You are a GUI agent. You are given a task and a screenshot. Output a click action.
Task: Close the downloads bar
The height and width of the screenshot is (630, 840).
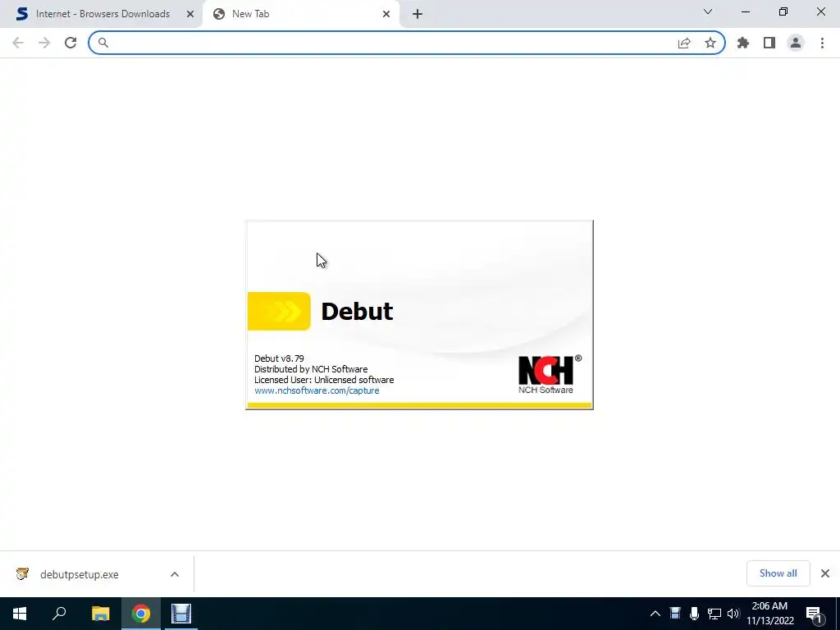click(x=825, y=573)
